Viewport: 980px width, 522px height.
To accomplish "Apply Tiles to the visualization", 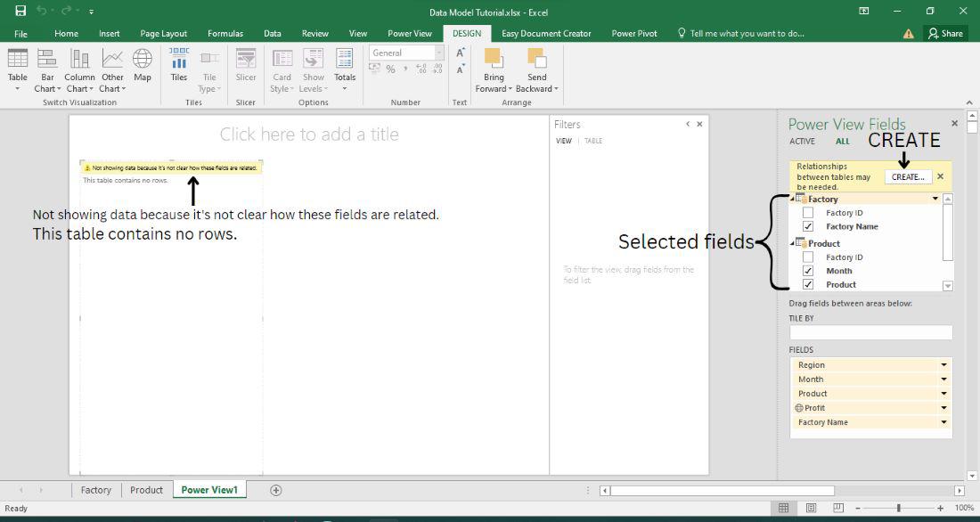I will [179, 66].
